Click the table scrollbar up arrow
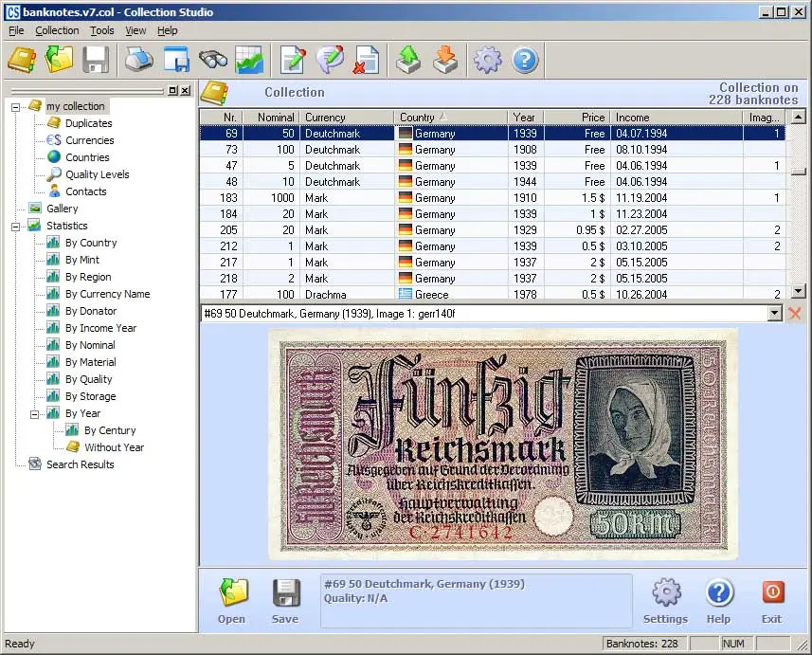This screenshot has height=655, width=812. tap(798, 118)
